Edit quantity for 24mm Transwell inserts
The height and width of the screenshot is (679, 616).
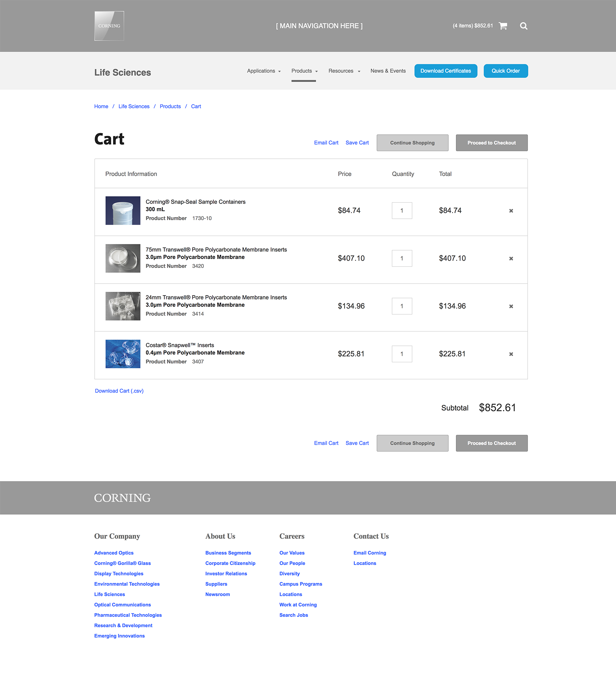(x=402, y=306)
